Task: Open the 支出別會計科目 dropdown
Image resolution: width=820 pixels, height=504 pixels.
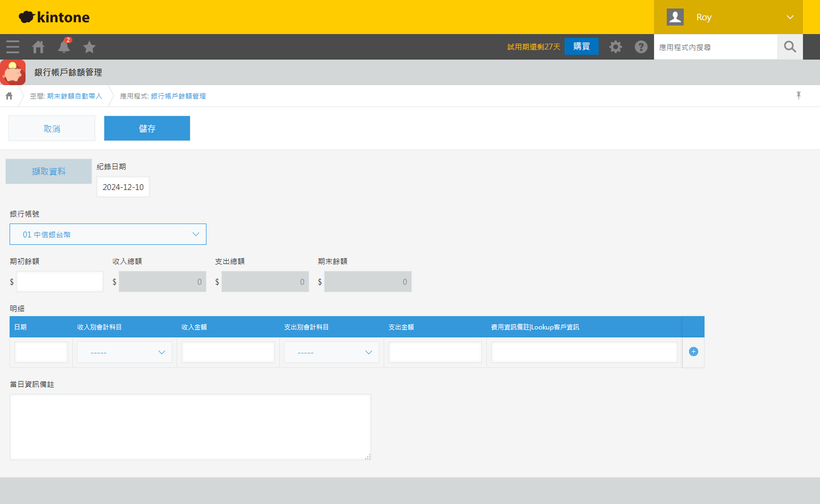Action: click(332, 352)
